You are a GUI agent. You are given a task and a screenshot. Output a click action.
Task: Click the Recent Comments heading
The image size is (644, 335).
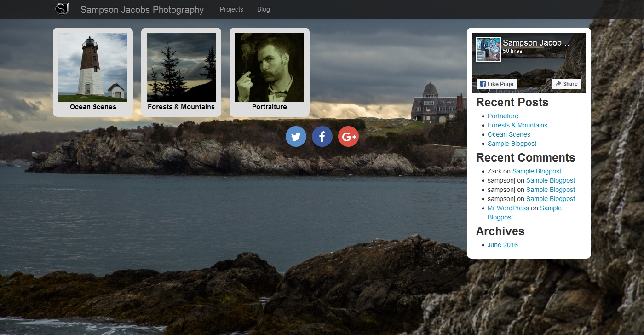click(x=526, y=157)
